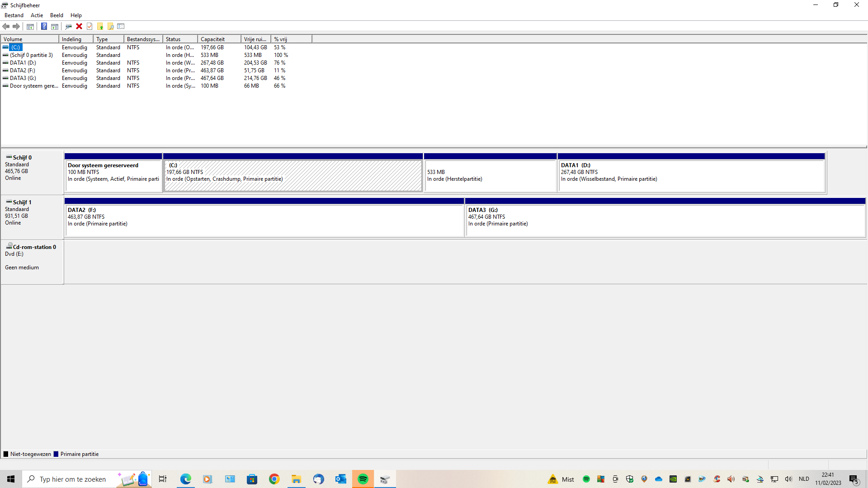Open the Actie menu
The image size is (868, 488).
pyautogui.click(x=37, y=15)
